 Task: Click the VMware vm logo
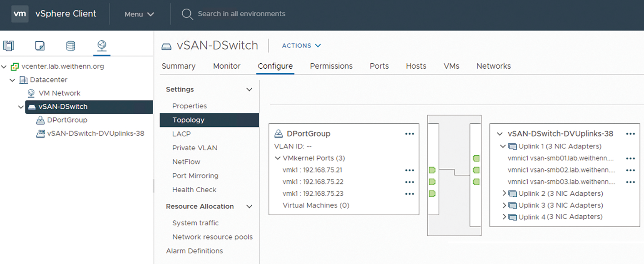(20, 14)
